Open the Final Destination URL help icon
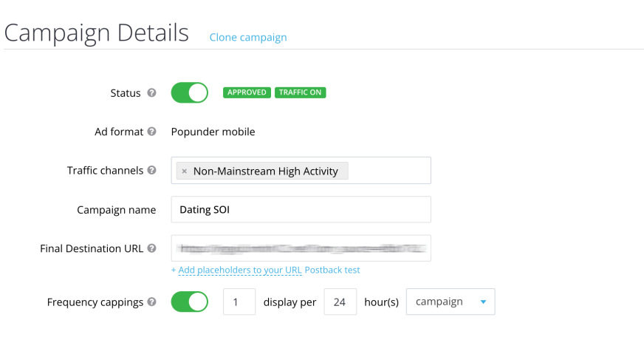644x340 pixels. click(x=151, y=248)
